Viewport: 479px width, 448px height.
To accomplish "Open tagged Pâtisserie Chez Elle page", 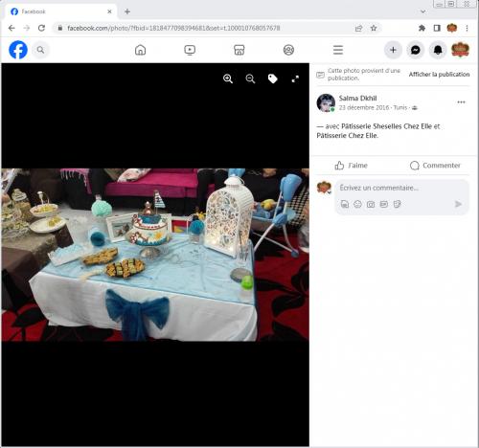I will click(348, 136).
